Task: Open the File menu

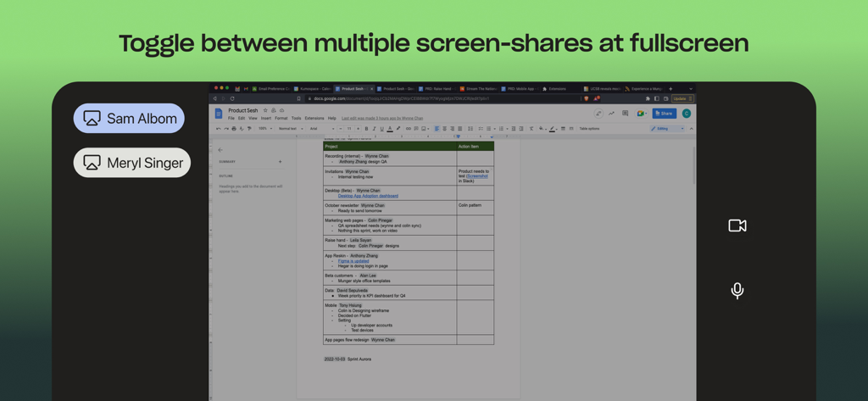Action: (231, 118)
